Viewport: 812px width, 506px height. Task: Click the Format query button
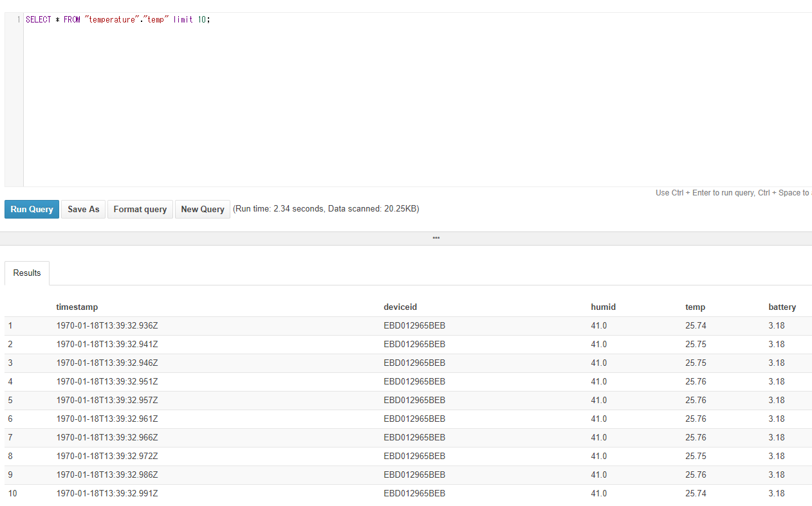click(140, 209)
